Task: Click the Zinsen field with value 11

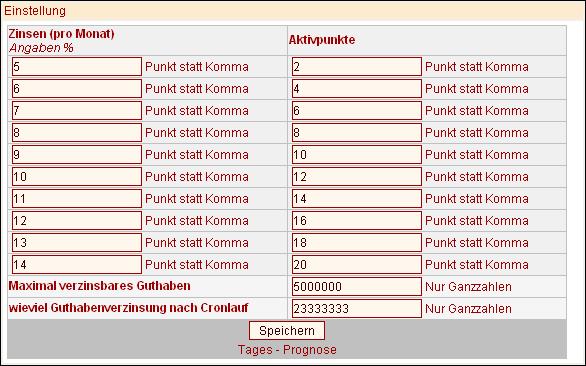Action: coord(77,199)
